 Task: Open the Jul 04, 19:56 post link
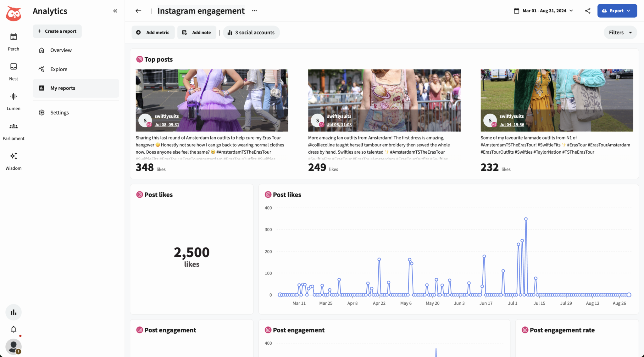pyautogui.click(x=512, y=125)
